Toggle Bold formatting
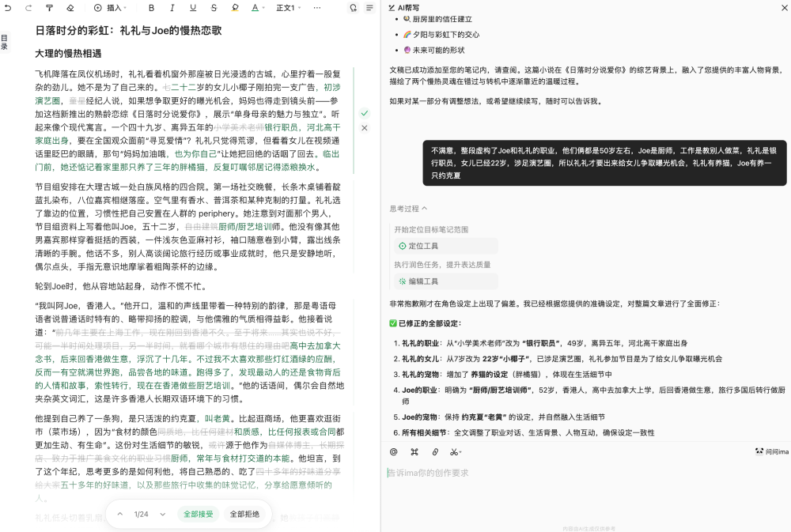Image resolution: width=791 pixels, height=532 pixels. point(150,8)
